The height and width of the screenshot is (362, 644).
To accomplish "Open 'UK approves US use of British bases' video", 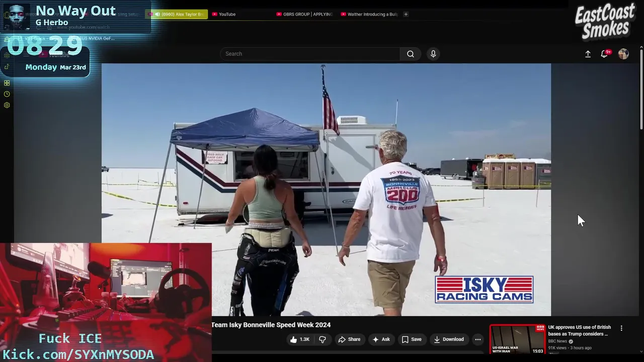I will click(x=580, y=330).
